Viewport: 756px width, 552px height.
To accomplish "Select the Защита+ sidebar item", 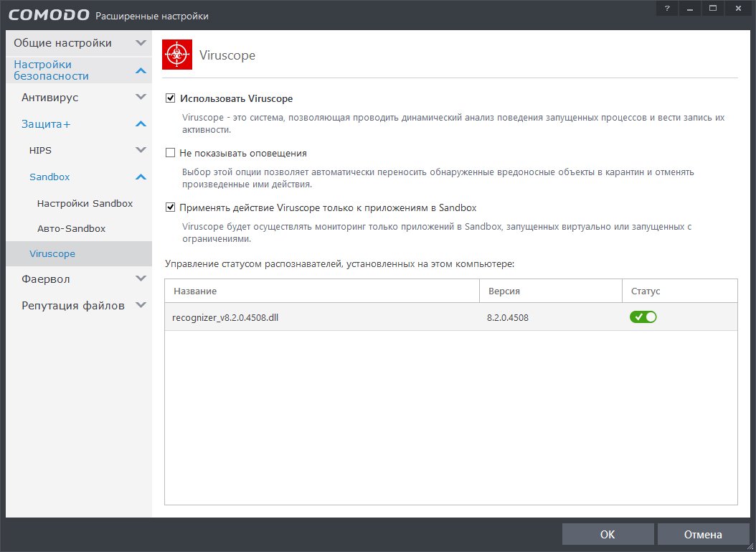I will (x=79, y=124).
